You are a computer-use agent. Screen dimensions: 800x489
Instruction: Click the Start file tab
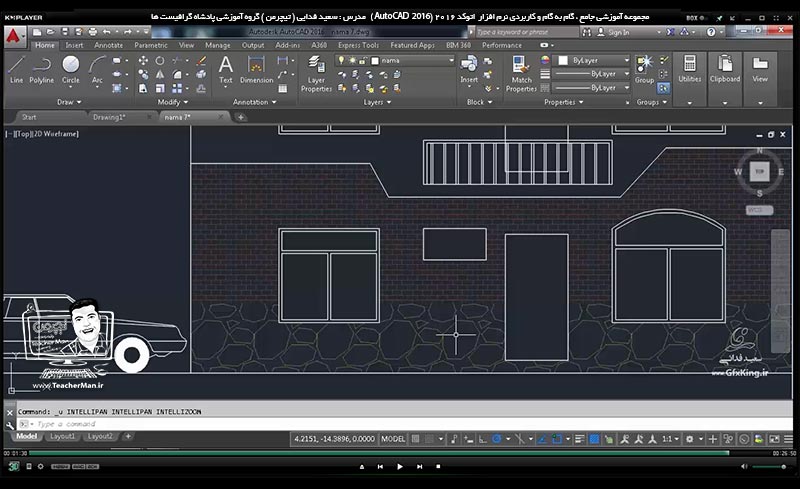coord(29,117)
